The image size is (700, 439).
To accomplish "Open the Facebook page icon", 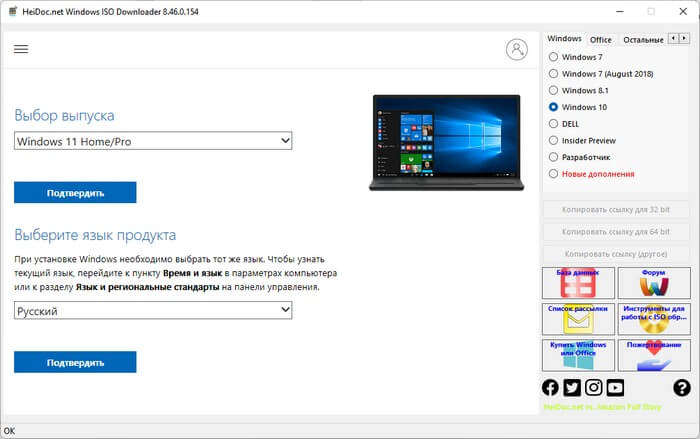I will (550, 388).
